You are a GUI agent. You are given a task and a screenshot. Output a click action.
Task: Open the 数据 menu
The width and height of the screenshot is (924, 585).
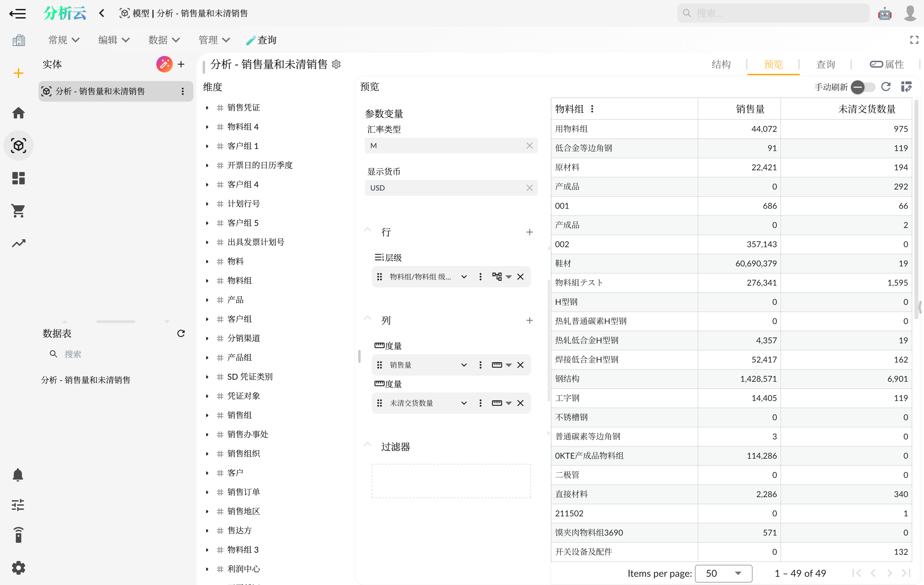[x=164, y=39]
